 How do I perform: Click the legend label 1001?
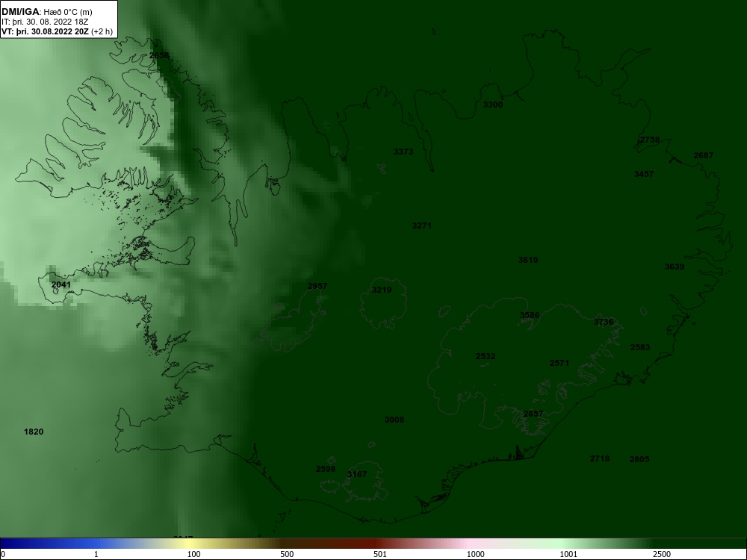[x=568, y=554]
